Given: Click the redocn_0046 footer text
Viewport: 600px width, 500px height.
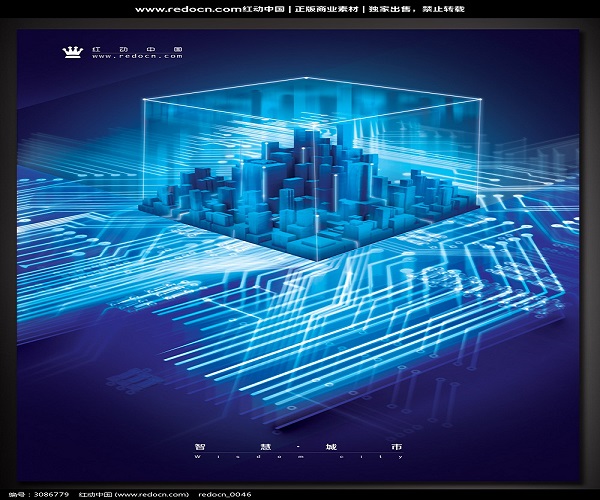Looking at the screenshot, I should point(225,494).
